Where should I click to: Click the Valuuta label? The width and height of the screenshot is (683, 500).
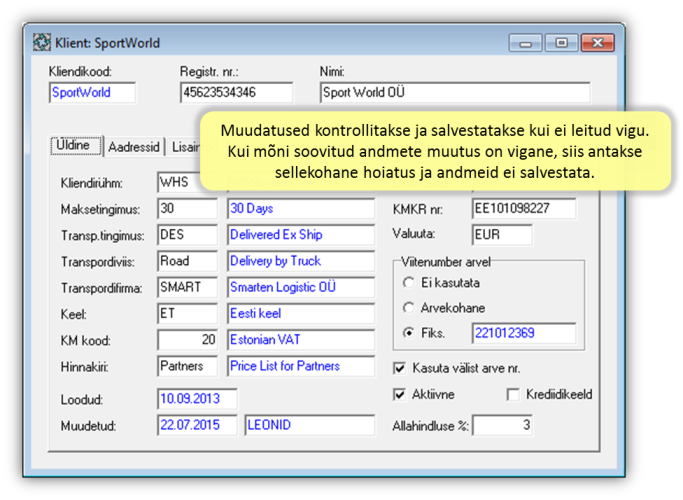coord(413,234)
